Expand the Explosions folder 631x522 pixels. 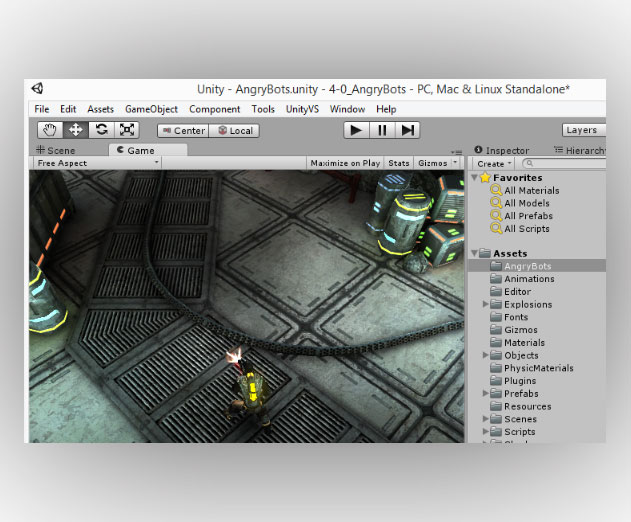pos(485,304)
